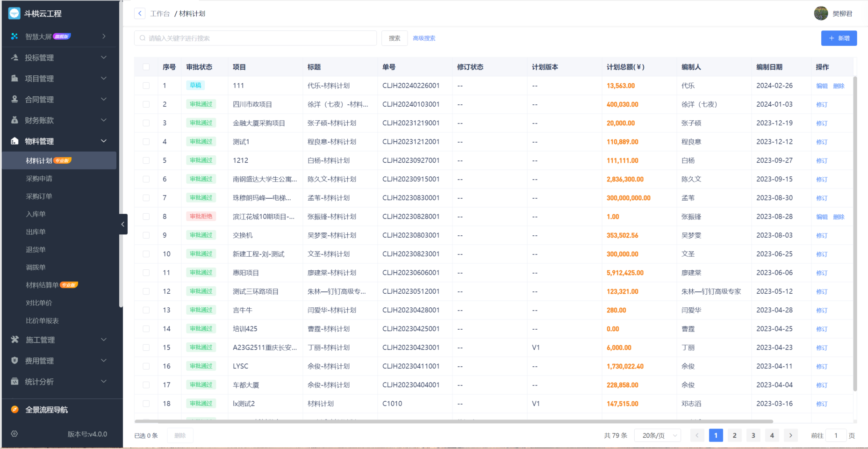Click the 合同管理 sidebar icon
Viewport: 868px width, 449px height.
[x=14, y=99]
